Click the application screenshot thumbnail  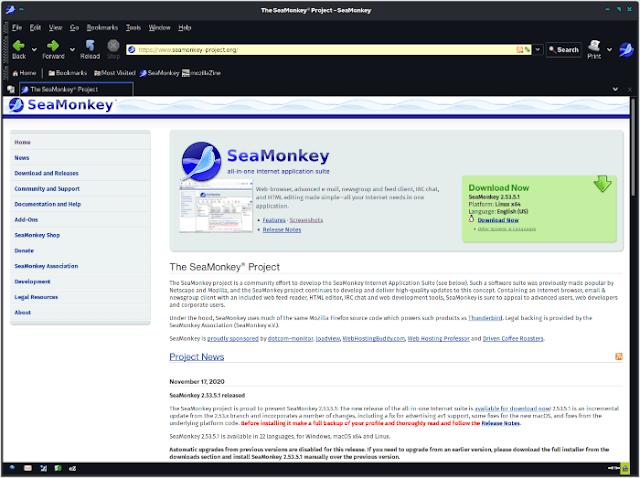click(x=216, y=206)
